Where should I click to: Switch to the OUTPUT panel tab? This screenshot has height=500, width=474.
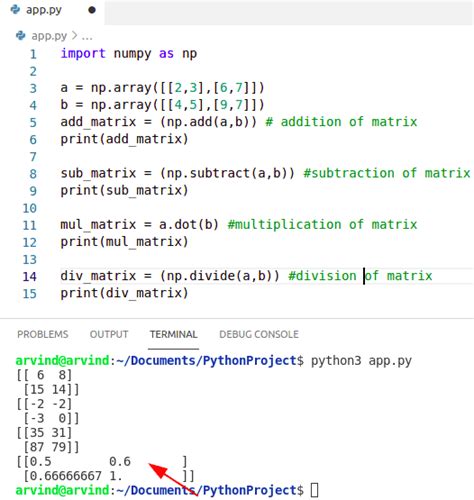coord(109,334)
